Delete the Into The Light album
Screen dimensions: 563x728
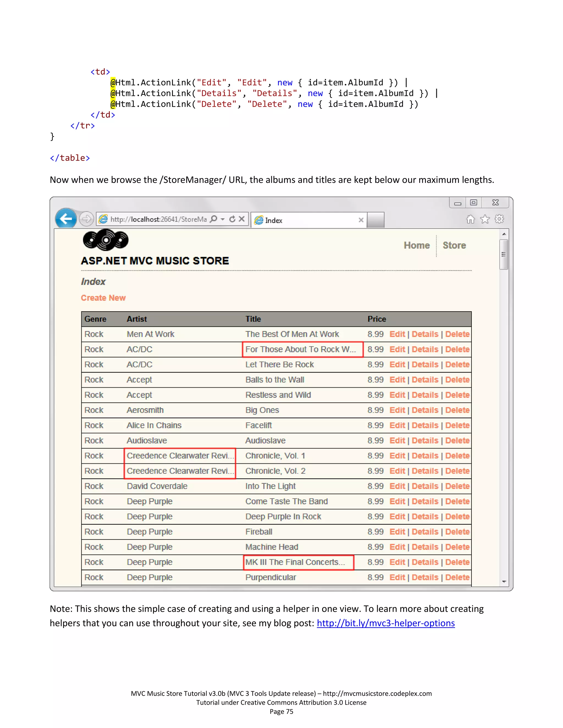(457, 486)
